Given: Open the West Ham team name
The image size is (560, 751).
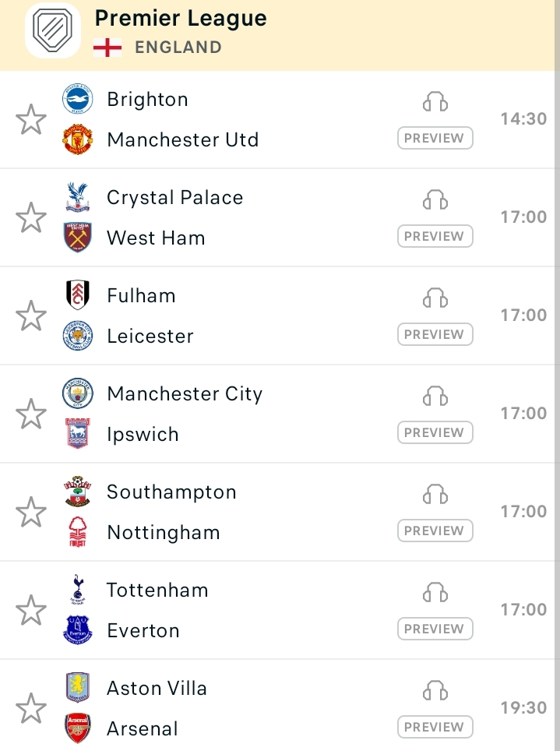Looking at the screenshot, I should (x=157, y=238).
